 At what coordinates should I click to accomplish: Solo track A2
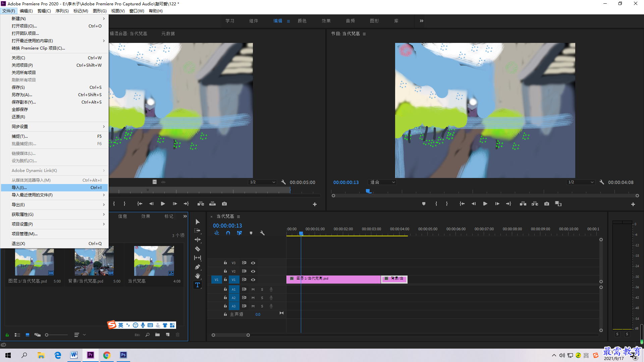tap(262, 298)
